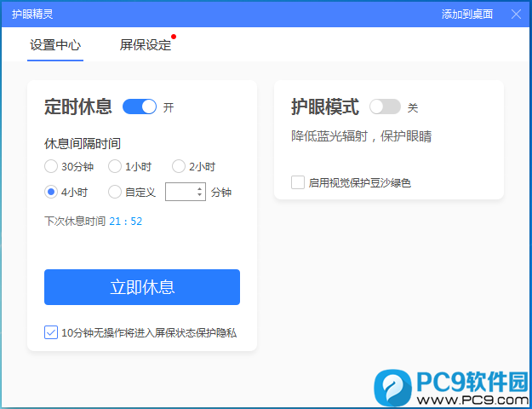Increase custom minutes with up arrow

pos(200,188)
